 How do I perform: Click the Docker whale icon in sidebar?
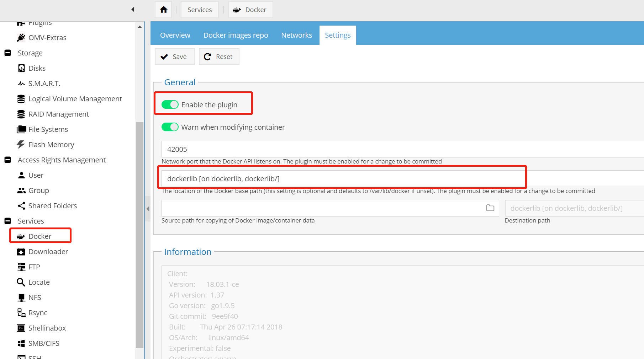21,236
